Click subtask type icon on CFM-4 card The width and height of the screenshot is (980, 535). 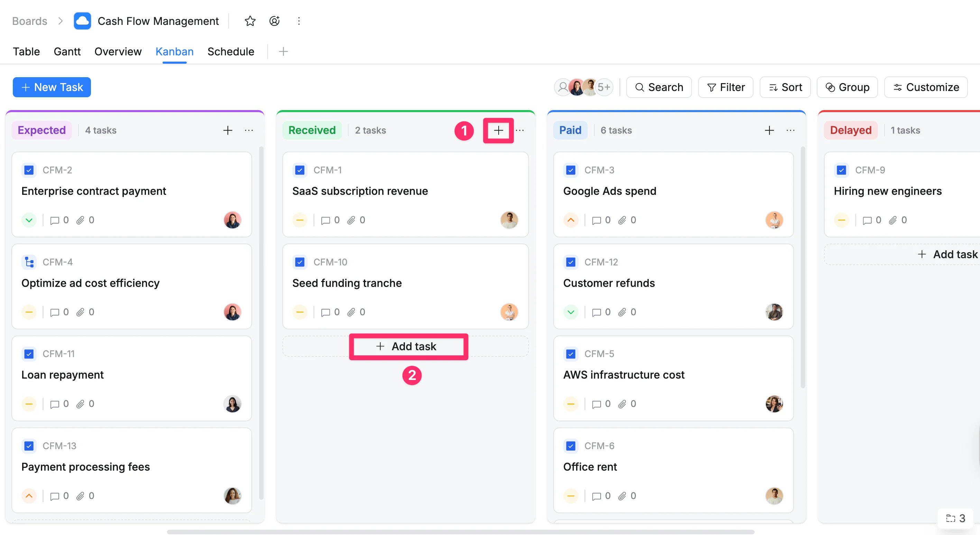tap(29, 262)
